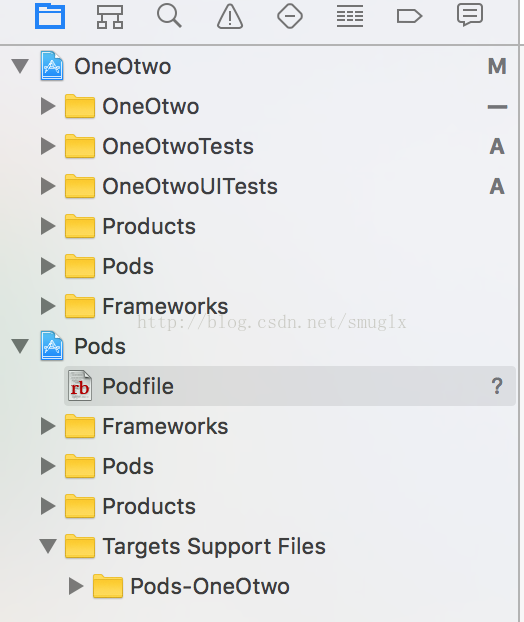The image size is (524, 622).
Task: Collapse the Targets Support Files group
Action: [48, 546]
